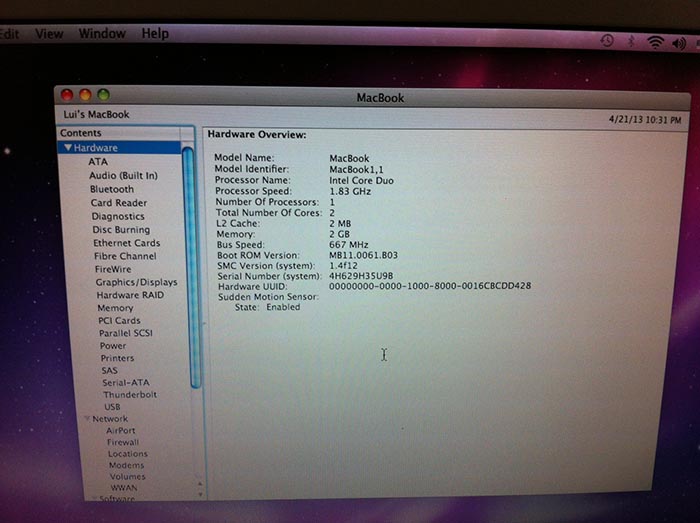
Task: Select Ethernet Cards entry
Action: (x=126, y=243)
